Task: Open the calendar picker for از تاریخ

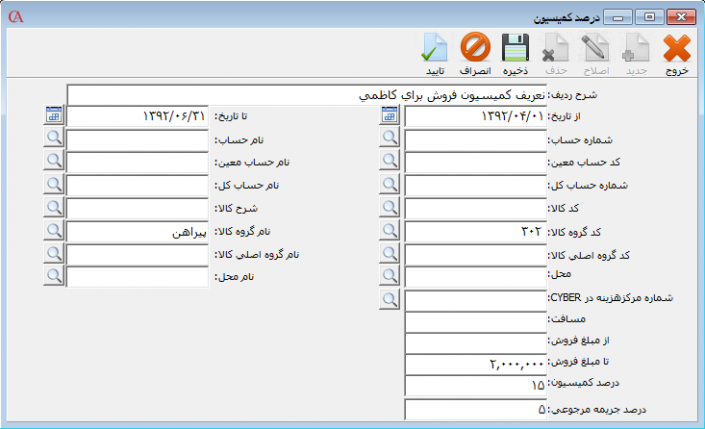Action: pos(391,116)
